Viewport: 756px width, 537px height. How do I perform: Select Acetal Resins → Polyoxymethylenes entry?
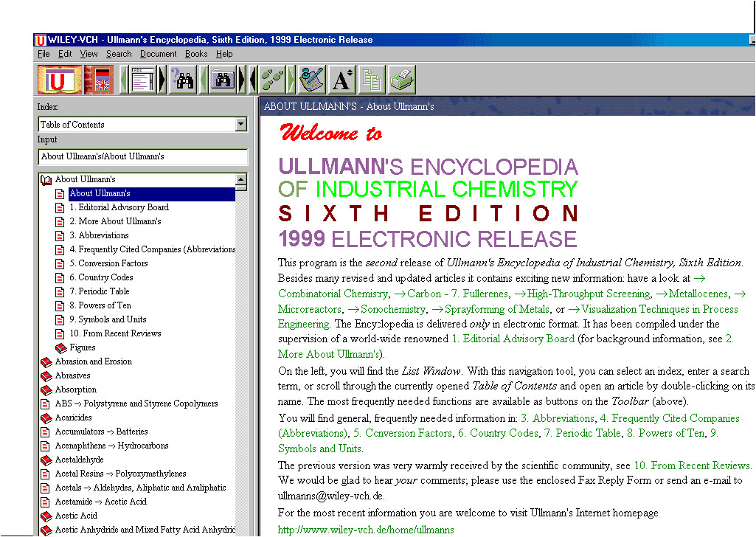[x=120, y=474]
